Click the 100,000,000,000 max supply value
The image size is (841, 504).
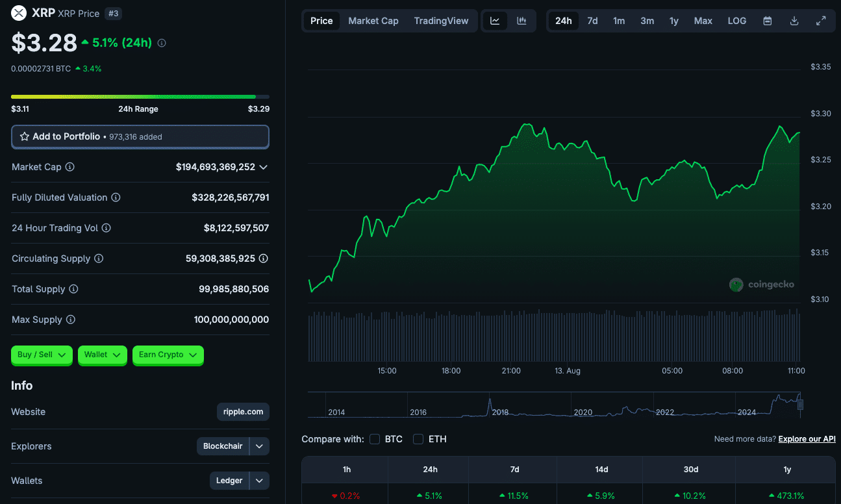(231, 320)
